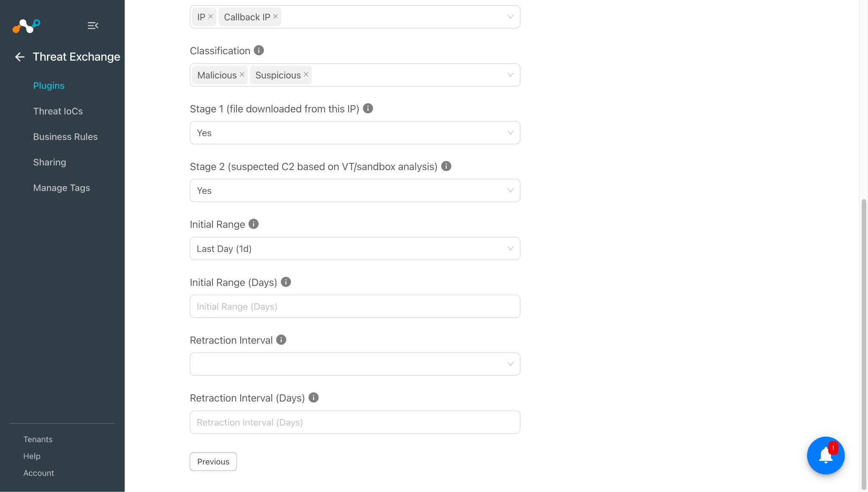Click the info icon beside Stage 2
The image size is (868, 492).
click(446, 166)
